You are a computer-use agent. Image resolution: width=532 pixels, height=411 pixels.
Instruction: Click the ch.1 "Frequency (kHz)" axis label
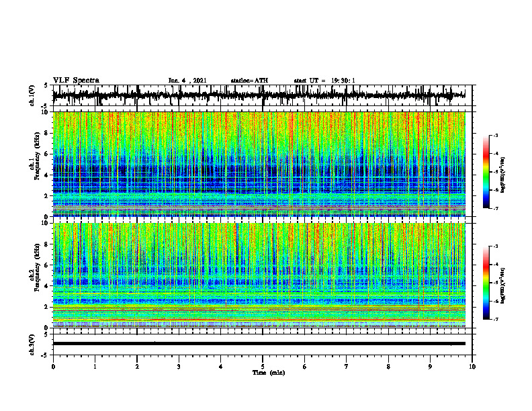pyautogui.click(x=37, y=156)
